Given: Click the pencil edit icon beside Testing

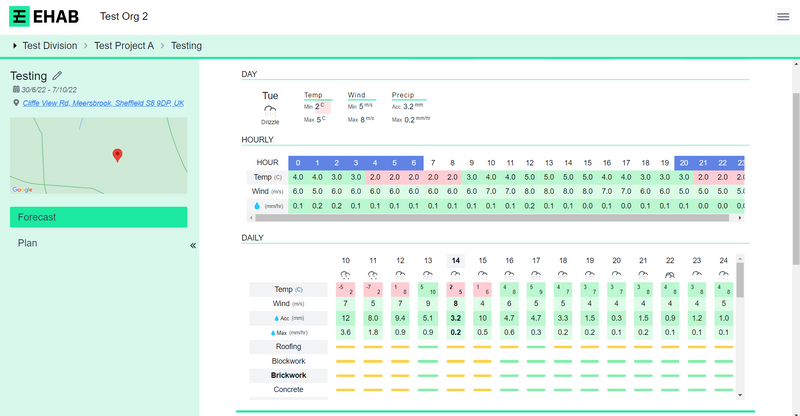Looking at the screenshot, I should click(x=57, y=75).
